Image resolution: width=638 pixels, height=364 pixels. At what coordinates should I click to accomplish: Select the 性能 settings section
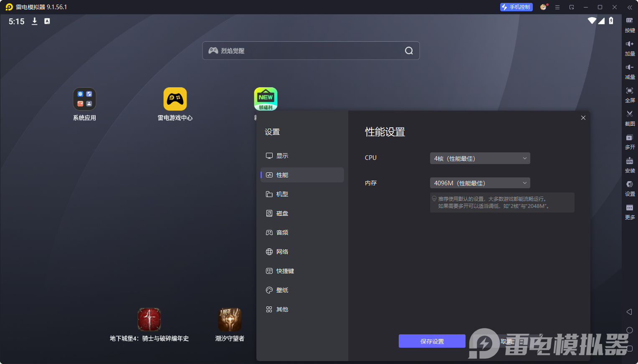pos(302,175)
